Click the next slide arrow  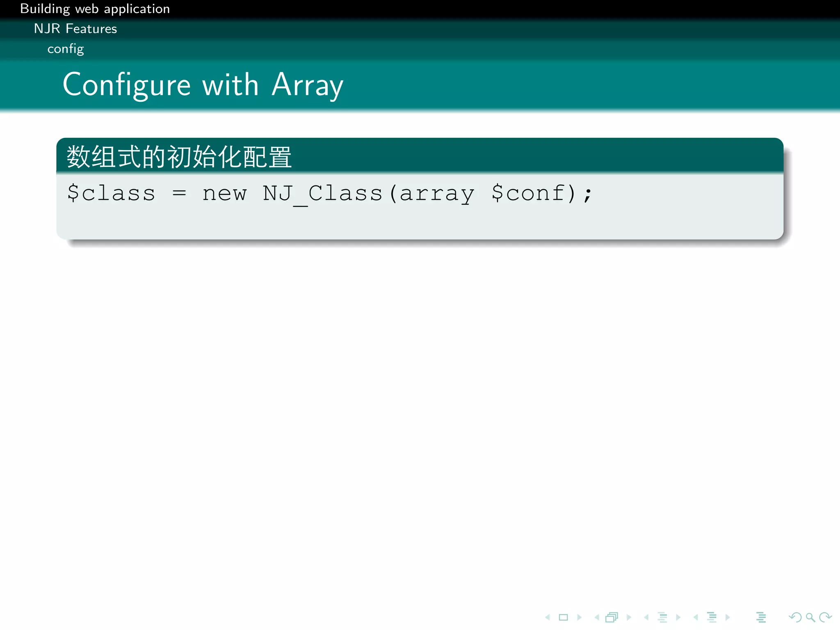(x=579, y=617)
